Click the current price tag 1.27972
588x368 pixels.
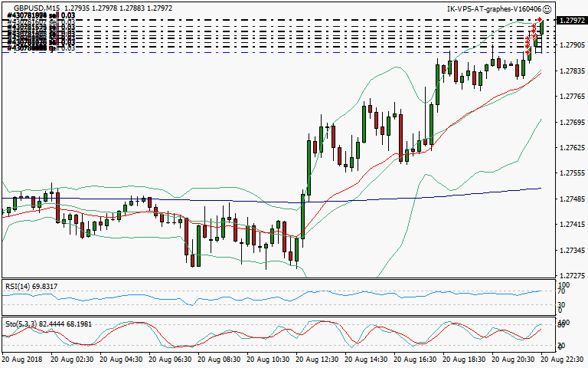[x=570, y=20]
